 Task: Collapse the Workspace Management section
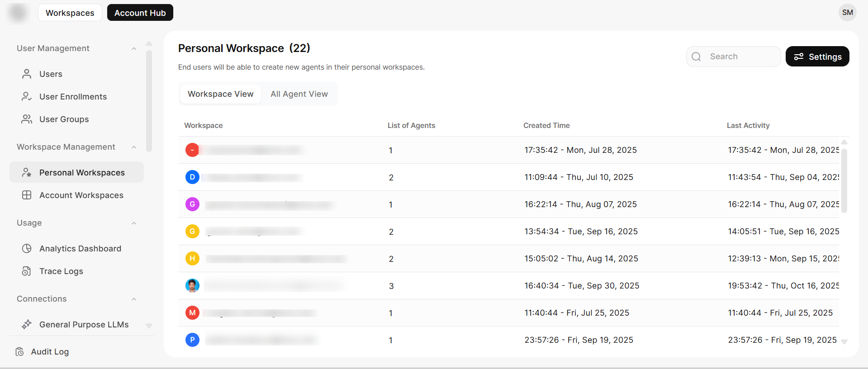134,147
